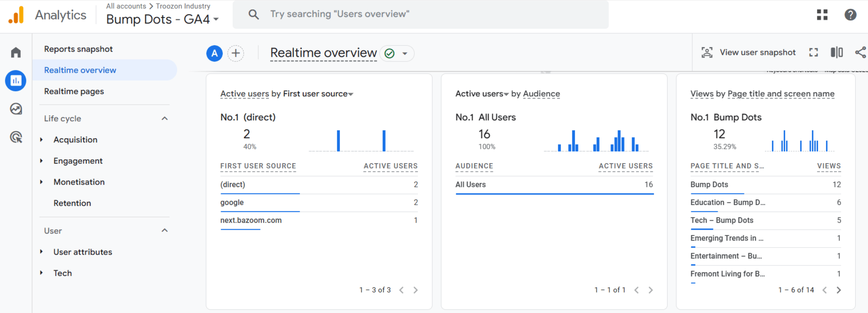The image size is (868, 313).
Task: Select Realtime overview in sidebar
Action: coord(105,70)
